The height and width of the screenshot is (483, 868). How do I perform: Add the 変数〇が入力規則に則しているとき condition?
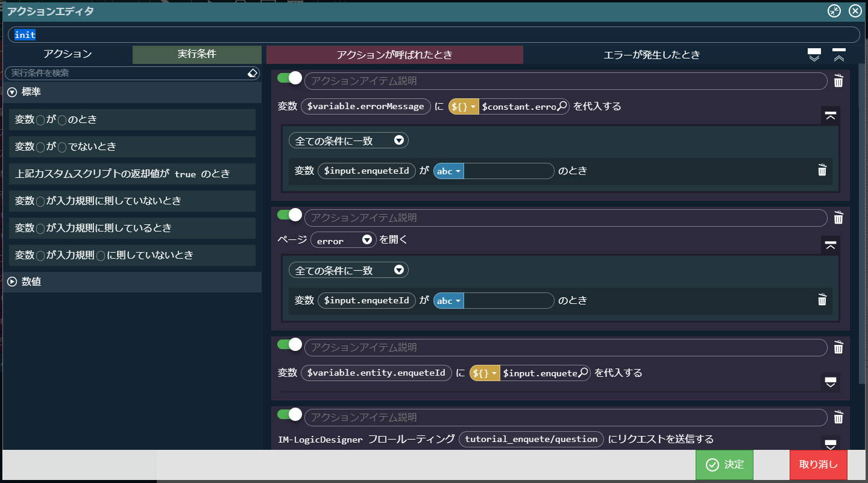pyautogui.click(x=133, y=228)
